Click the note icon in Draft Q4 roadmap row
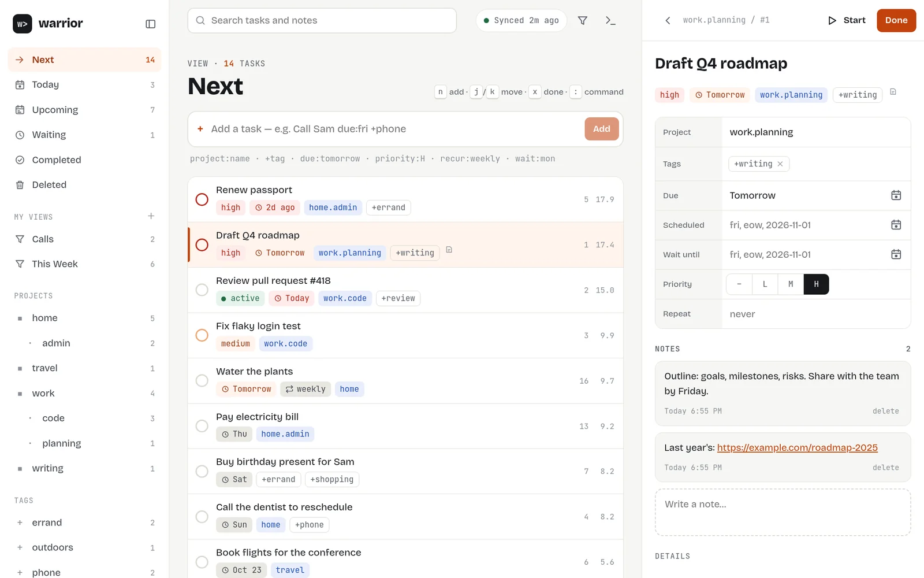924x578 pixels. tap(449, 250)
